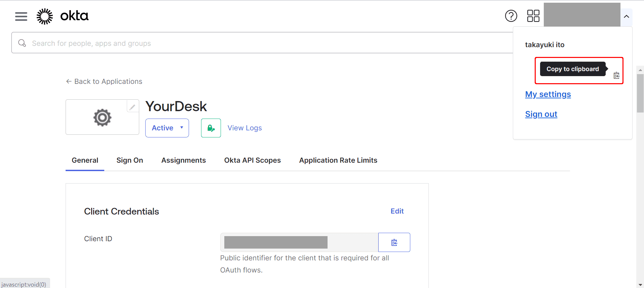
Task: Select the Okta API Scopes tab
Action: point(253,160)
